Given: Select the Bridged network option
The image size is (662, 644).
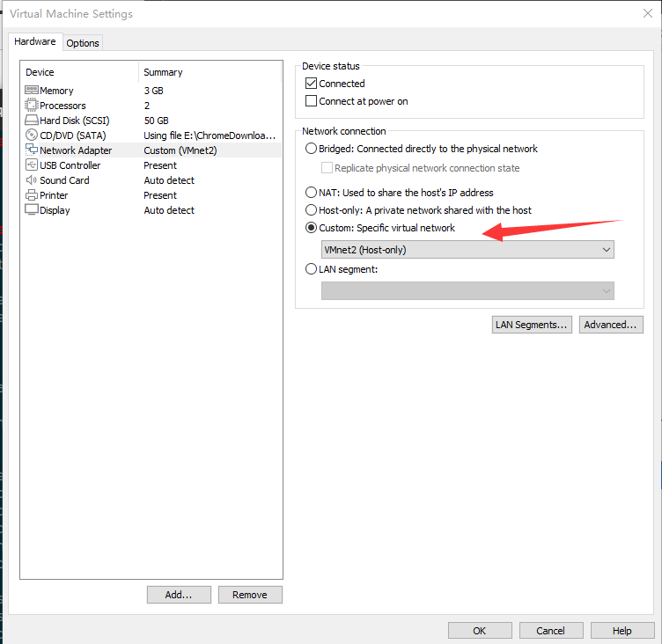Looking at the screenshot, I should pos(311,149).
